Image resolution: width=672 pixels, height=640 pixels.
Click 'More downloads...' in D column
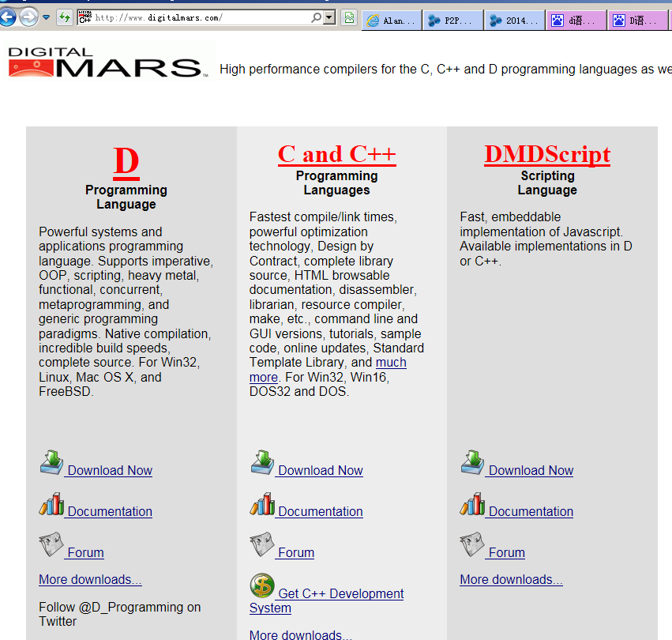point(90,579)
